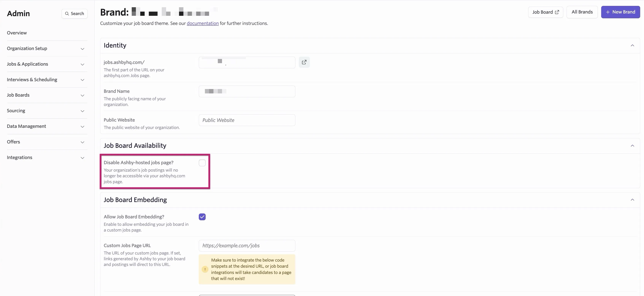Open the jobs page URL external link icon
The height and width of the screenshot is (296, 644).
point(304,62)
